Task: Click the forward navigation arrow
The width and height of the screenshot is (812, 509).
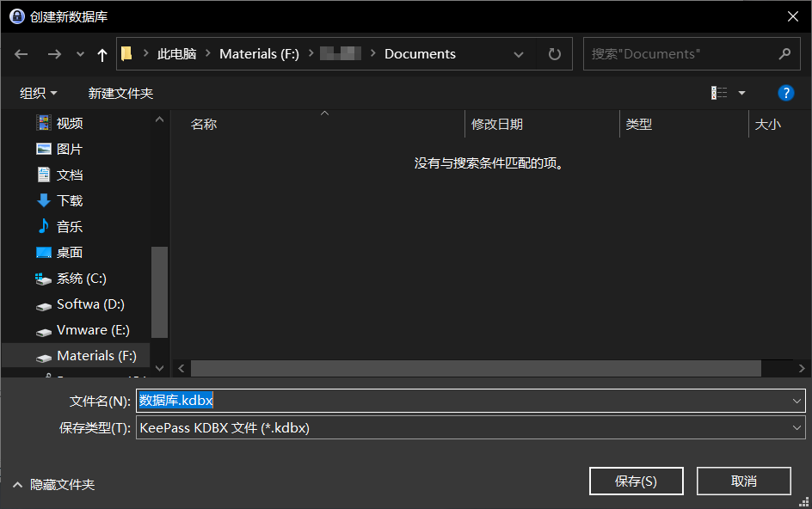Action: (x=53, y=54)
